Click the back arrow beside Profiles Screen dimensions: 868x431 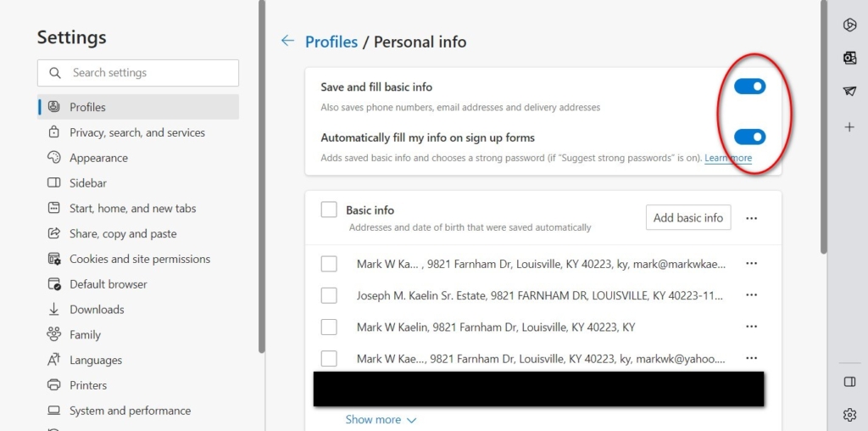coord(288,41)
